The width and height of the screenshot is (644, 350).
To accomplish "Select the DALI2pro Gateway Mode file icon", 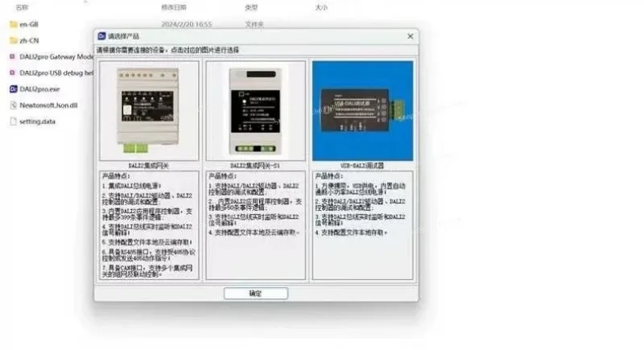I will pos(12,56).
